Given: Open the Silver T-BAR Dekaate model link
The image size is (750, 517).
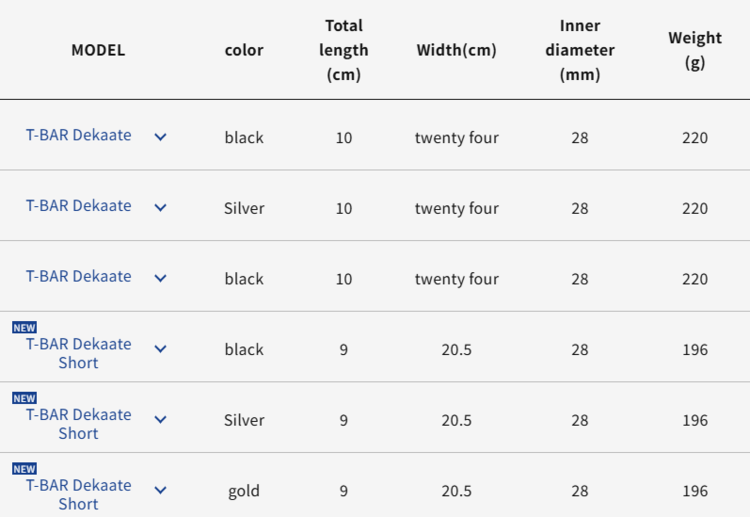Looking at the screenshot, I should (78, 206).
